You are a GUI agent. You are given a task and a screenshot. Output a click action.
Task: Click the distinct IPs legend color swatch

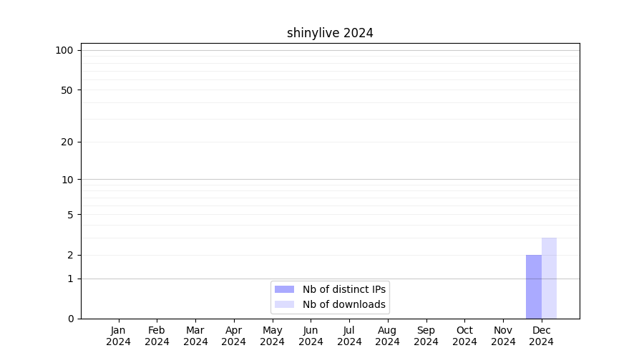[284, 289]
